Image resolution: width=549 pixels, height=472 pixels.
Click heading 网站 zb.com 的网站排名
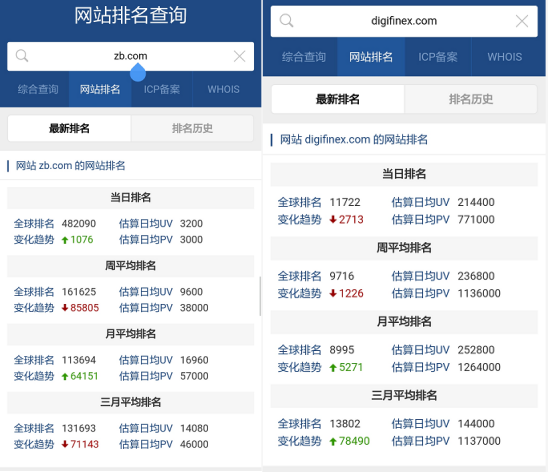[x=70, y=165]
